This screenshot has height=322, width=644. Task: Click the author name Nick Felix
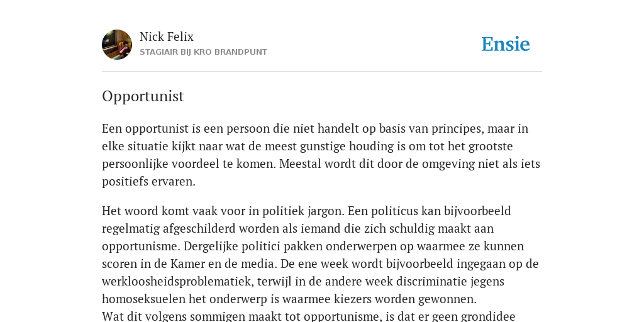166,37
